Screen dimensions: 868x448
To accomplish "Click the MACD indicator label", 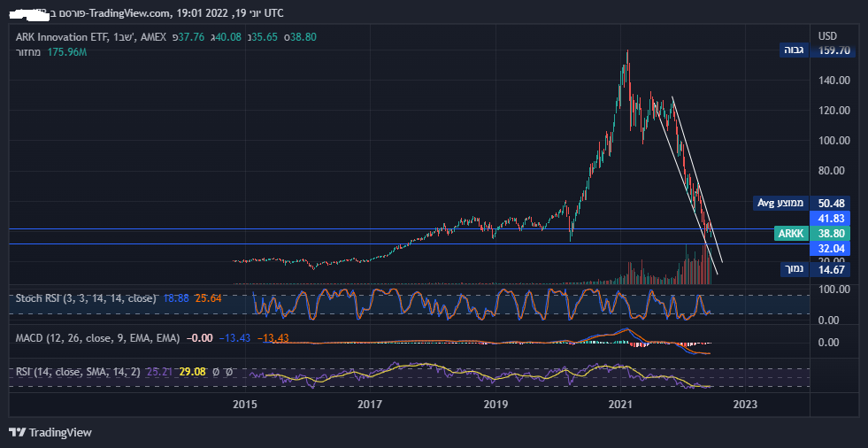I will [x=97, y=338].
